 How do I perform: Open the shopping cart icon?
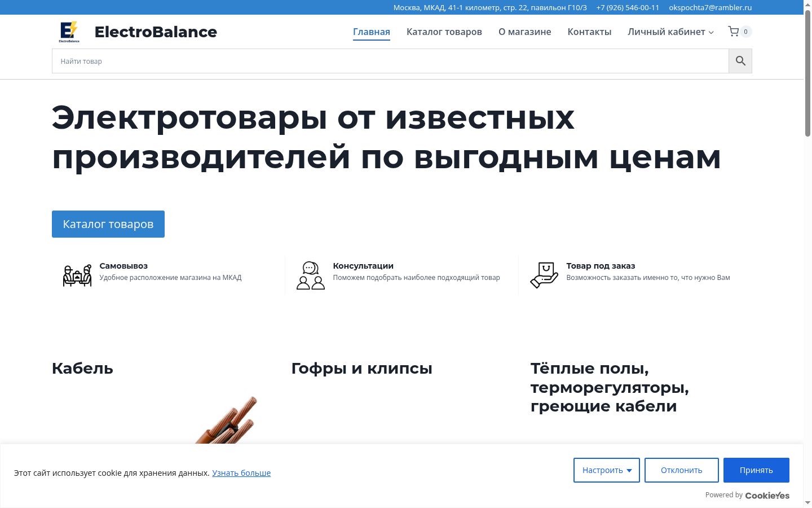click(x=733, y=32)
